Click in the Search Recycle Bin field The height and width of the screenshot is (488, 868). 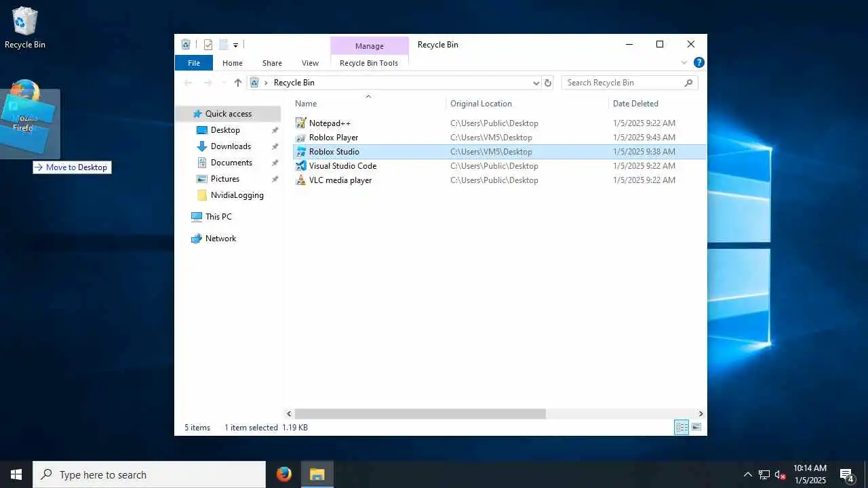click(x=623, y=83)
